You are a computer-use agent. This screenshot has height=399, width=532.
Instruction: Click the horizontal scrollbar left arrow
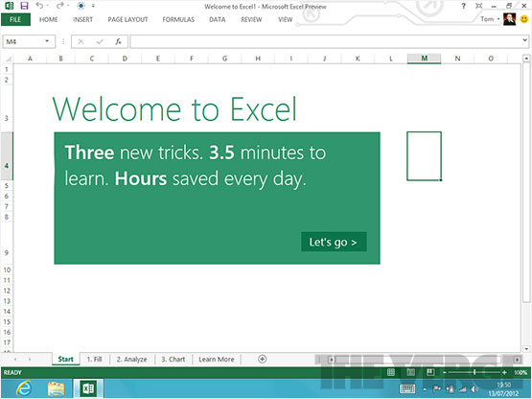(x=332, y=360)
